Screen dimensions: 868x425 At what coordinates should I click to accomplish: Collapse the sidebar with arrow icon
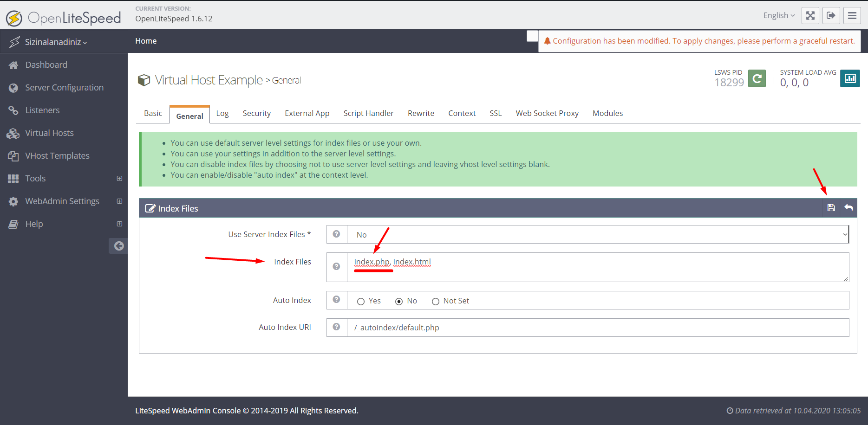(x=119, y=246)
